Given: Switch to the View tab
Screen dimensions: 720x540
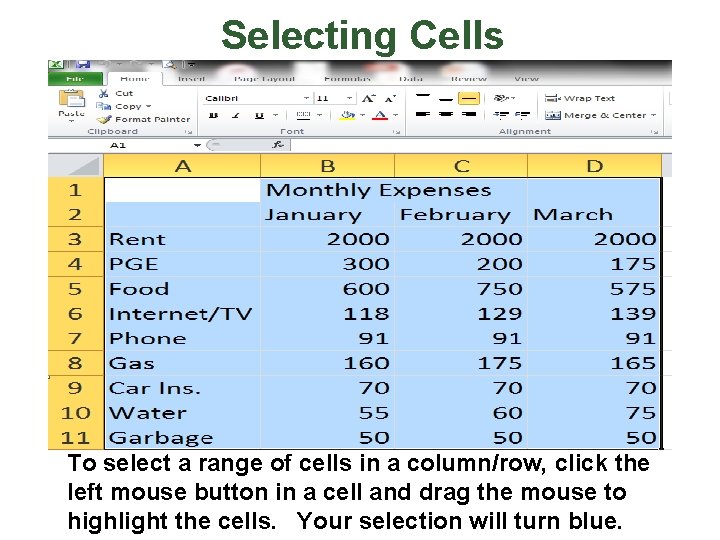Looking at the screenshot, I should click(526, 79).
